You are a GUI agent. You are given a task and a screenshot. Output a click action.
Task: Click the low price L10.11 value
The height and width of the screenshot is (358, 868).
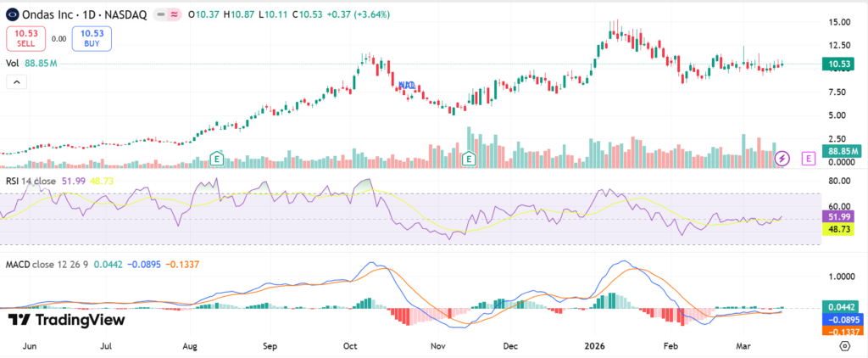click(274, 15)
